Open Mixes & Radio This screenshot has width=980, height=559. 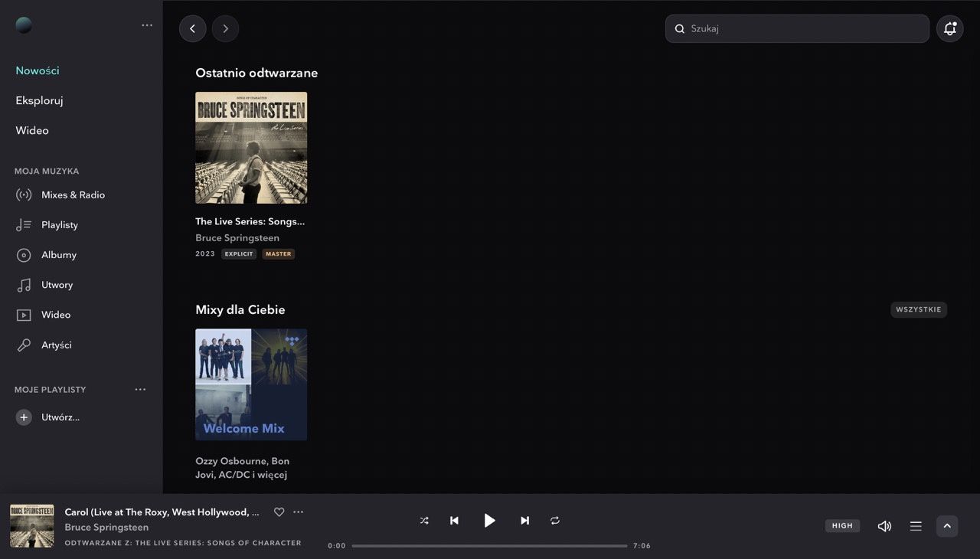pyautogui.click(x=73, y=195)
